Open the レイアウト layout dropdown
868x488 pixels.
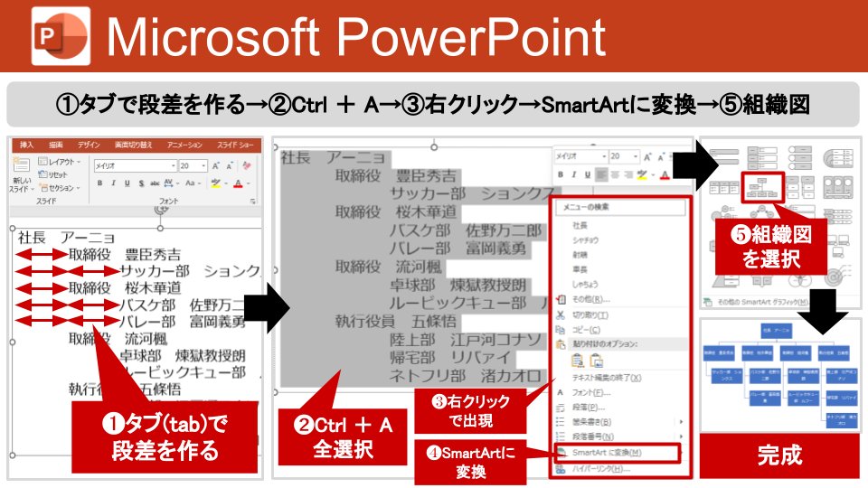pos(60,162)
